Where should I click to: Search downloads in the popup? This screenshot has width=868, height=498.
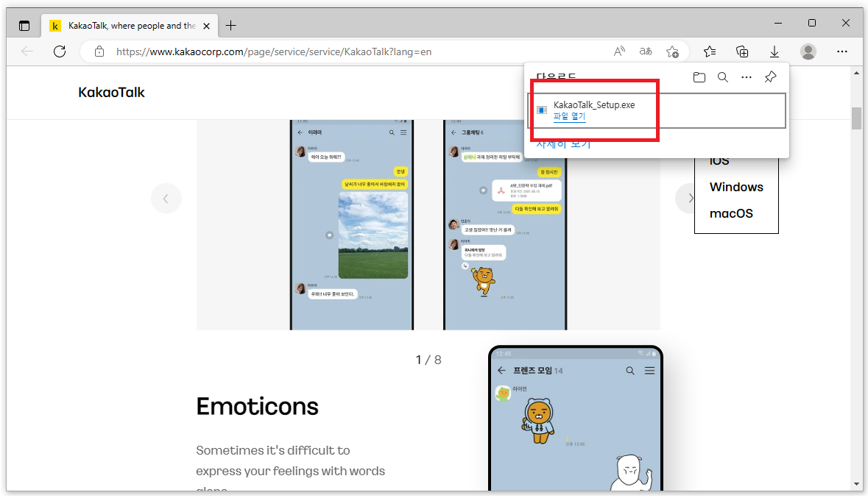(x=723, y=77)
